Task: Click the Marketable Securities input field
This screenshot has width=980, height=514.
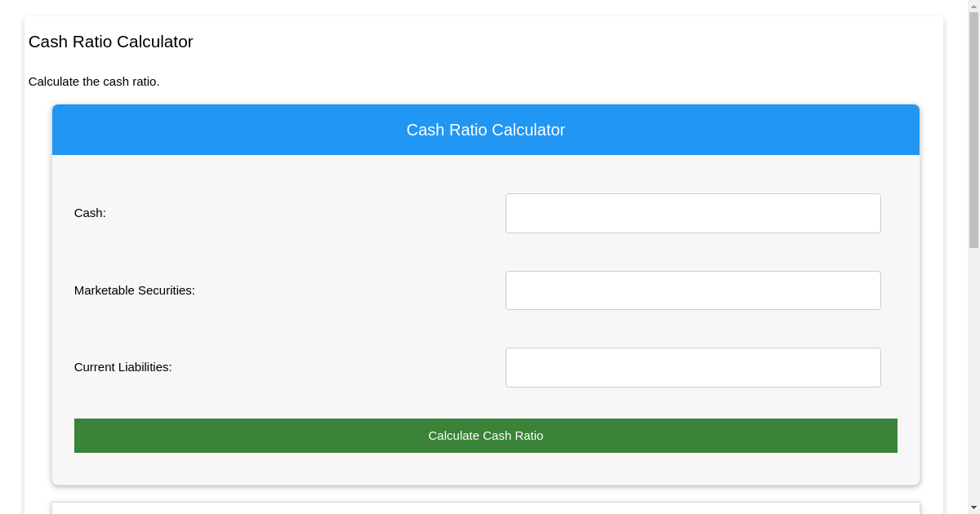Action: (x=693, y=290)
